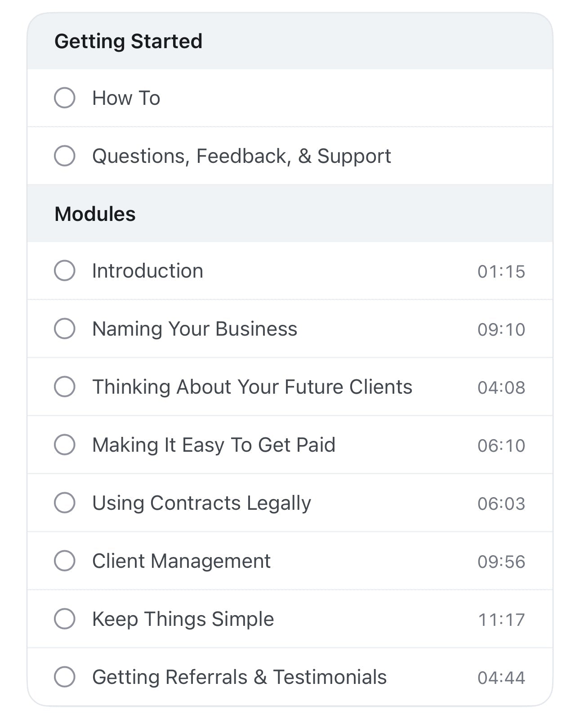Go to Naming Your Business lesson

click(195, 329)
